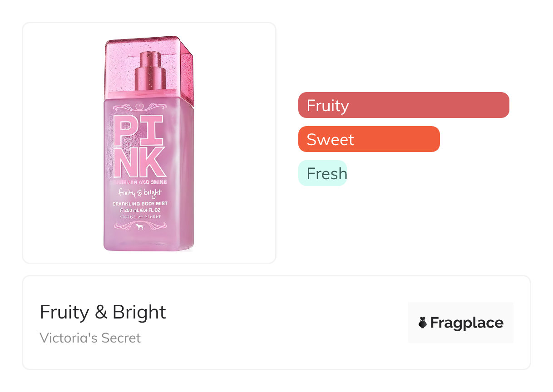
Task: Open the body mist product image
Action: coord(149,142)
